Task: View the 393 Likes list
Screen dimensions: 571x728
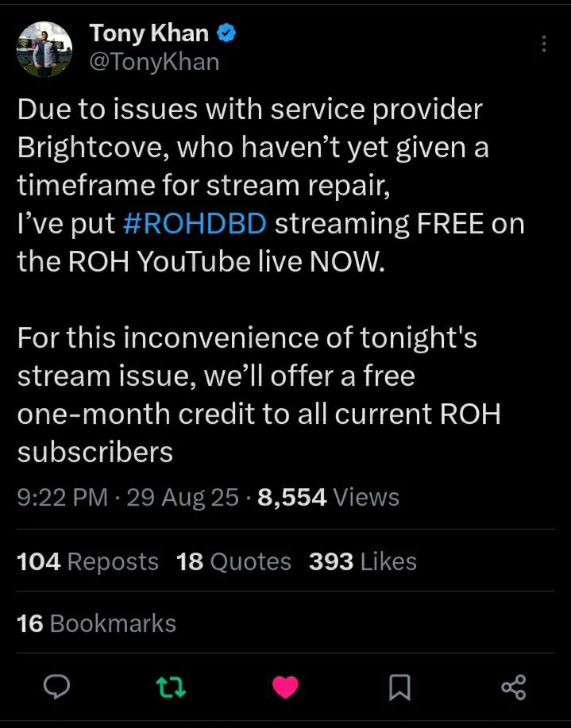Action: pos(363,561)
